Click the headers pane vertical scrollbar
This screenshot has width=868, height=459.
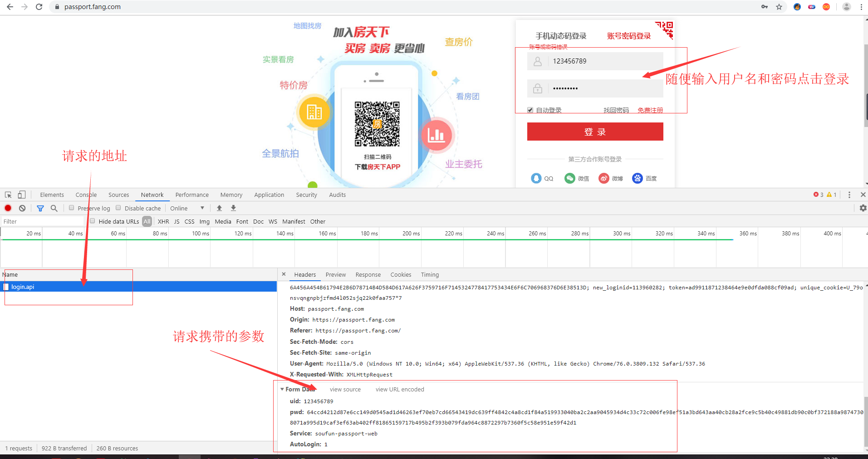coord(866,422)
